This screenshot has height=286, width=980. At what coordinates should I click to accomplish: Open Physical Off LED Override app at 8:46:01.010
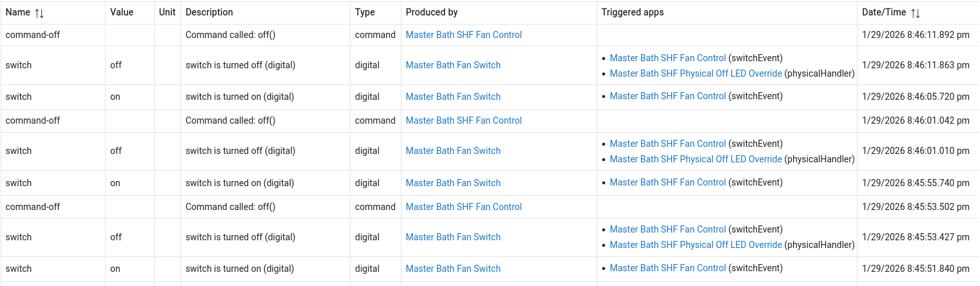pyautogui.click(x=696, y=159)
